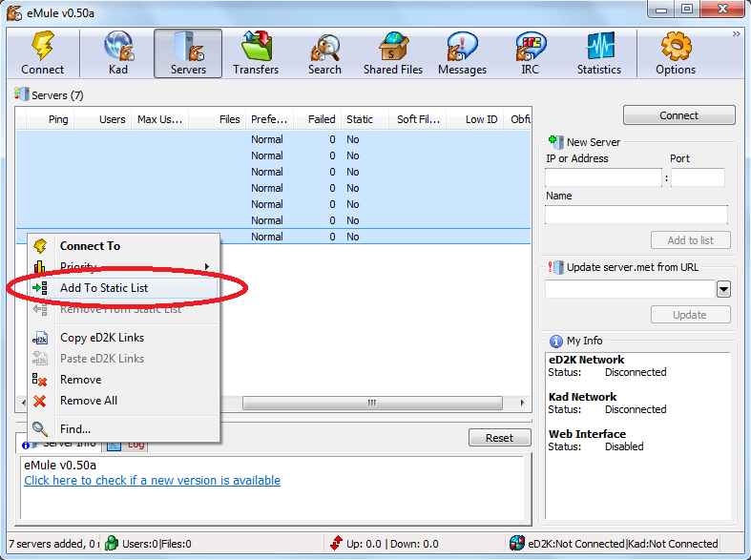The image size is (751, 560).
Task: Click the eD2K connection globe status icon
Action: [x=517, y=543]
